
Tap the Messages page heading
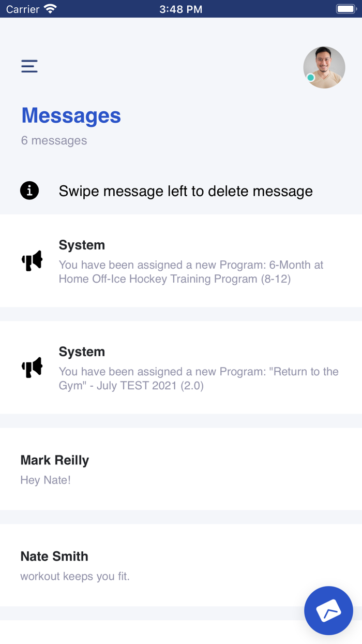(71, 115)
